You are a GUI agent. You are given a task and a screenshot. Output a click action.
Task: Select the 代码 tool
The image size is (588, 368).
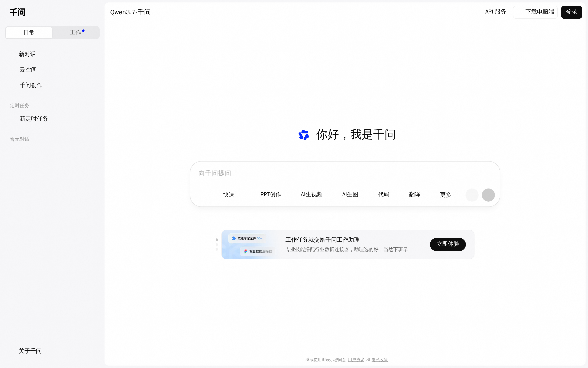[383, 194]
